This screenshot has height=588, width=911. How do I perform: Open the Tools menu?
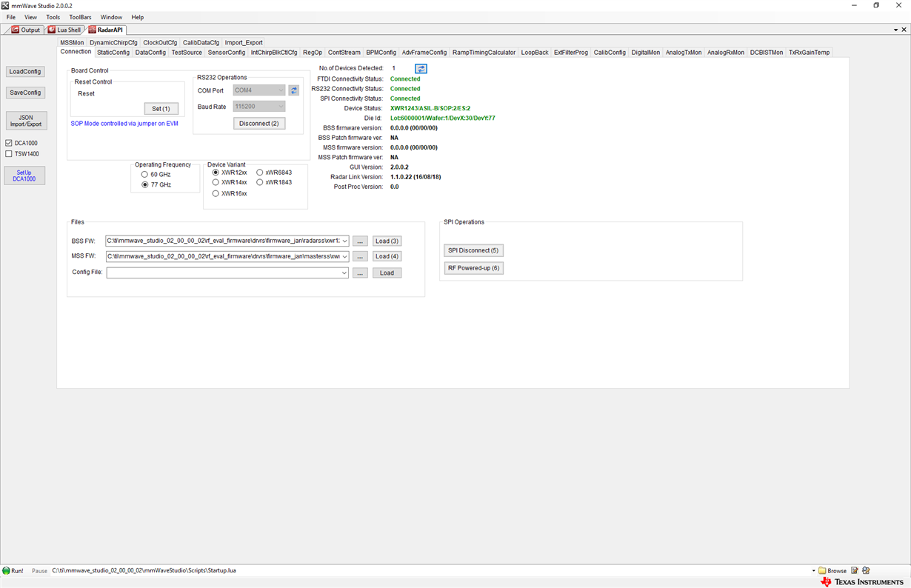[53, 17]
